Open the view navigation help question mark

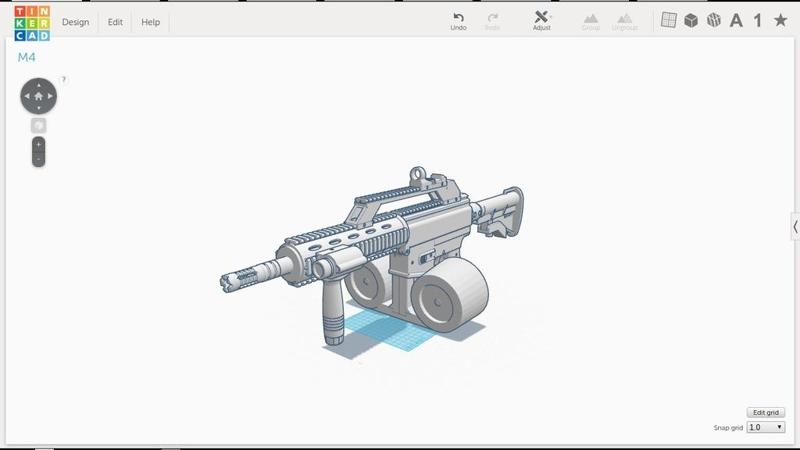[x=63, y=80]
